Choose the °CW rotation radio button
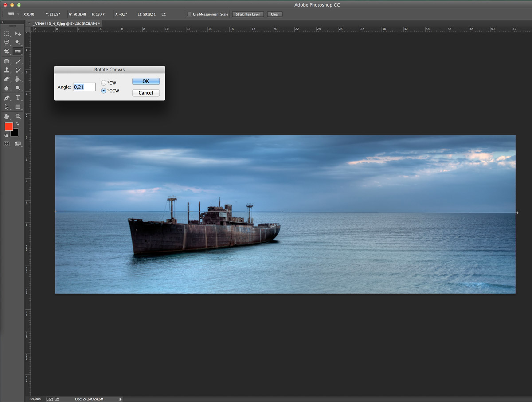The width and height of the screenshot is (532, 402). pyautogui.click(x=104, y=83)
